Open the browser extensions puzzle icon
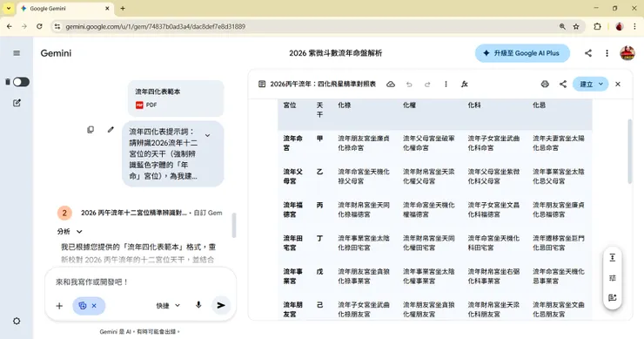Screen dimensions: 644x339 597,26
